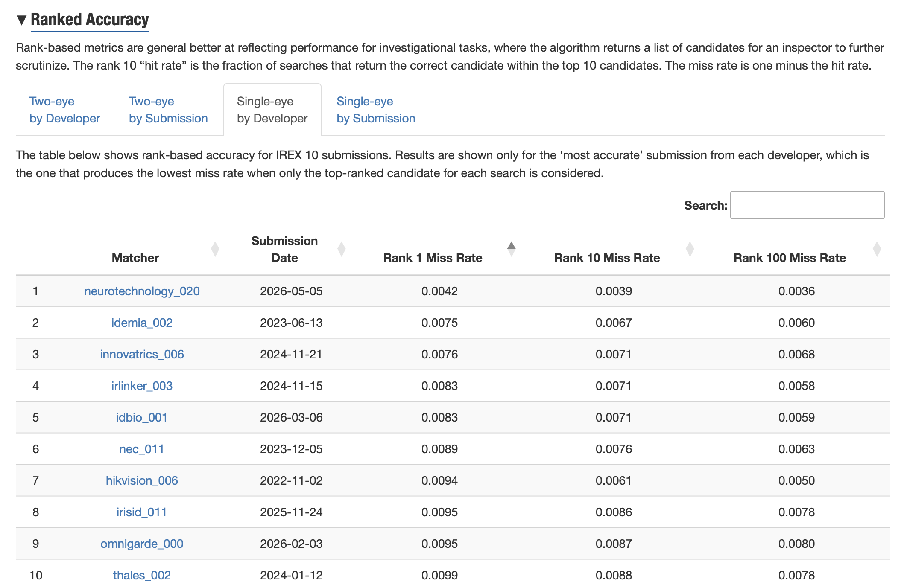Open the Single-eye by Submission tab

point(376,110)
